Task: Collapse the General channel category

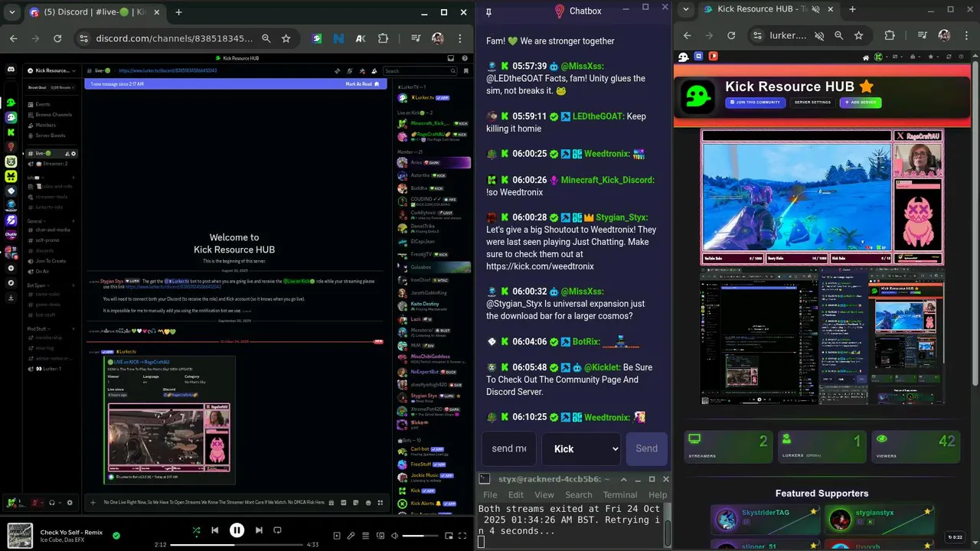Action: point(36,220)
